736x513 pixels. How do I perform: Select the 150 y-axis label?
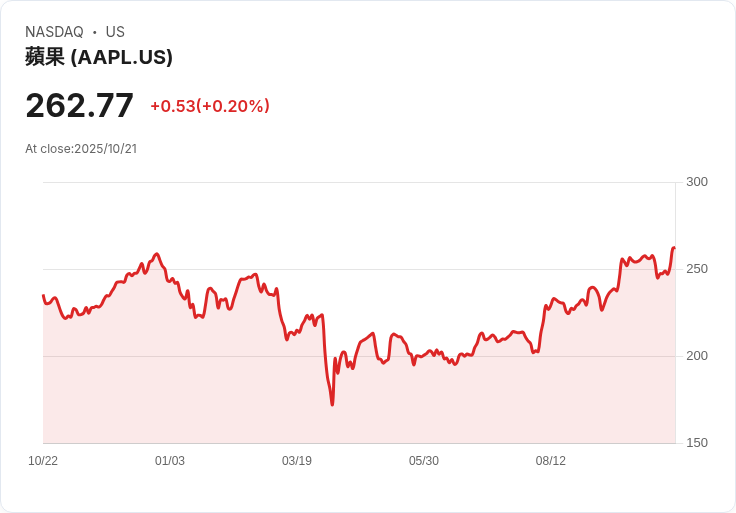tap(697, 443)
